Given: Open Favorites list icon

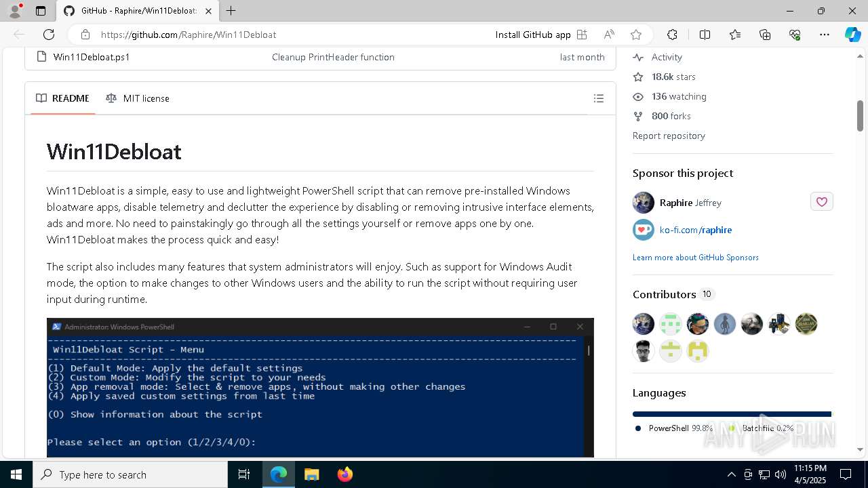Looking at the screenshot, I should click(735, 35).
